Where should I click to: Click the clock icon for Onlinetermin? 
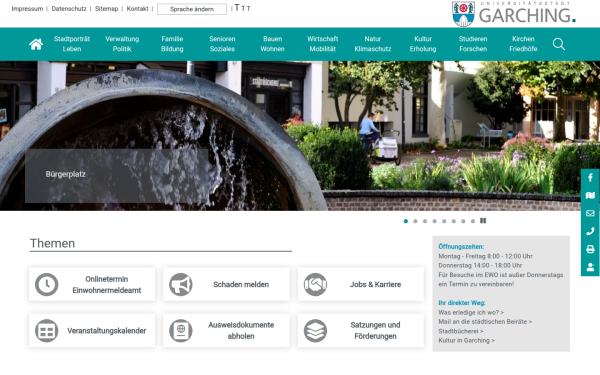point(47,284)
